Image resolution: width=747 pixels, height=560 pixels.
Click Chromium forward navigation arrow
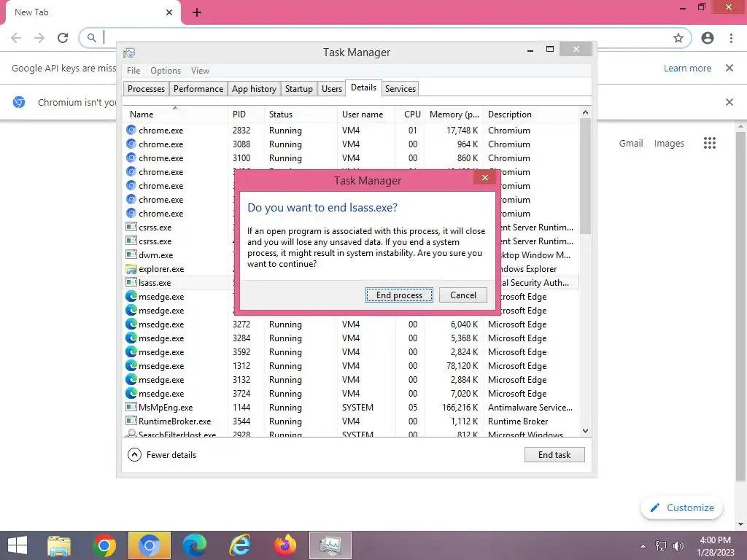coord(39,38)
